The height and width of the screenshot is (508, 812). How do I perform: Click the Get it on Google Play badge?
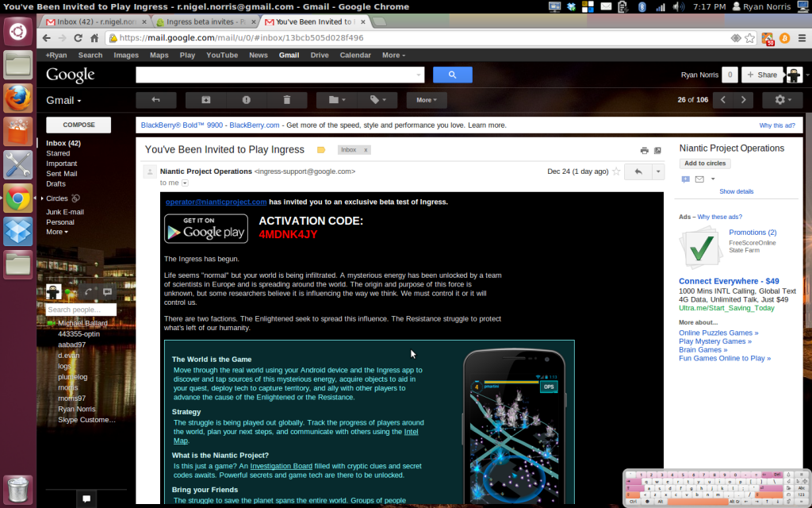point(206,229)
